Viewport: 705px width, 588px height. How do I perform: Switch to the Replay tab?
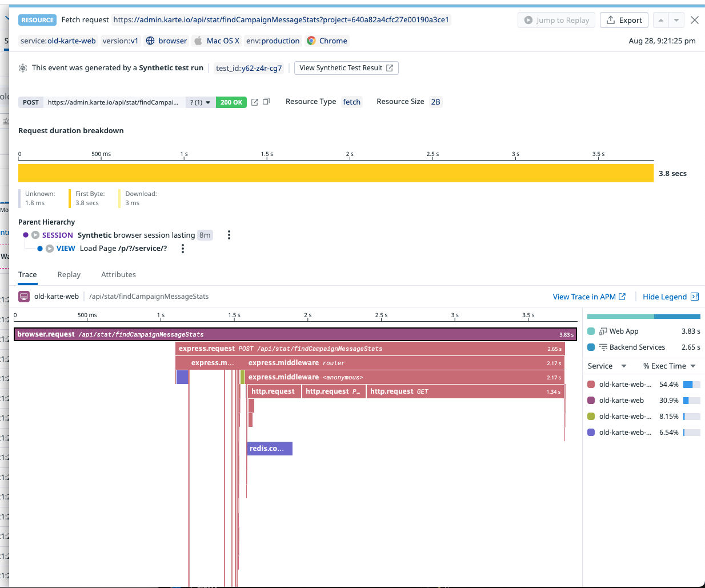click(x=69, y=275)
